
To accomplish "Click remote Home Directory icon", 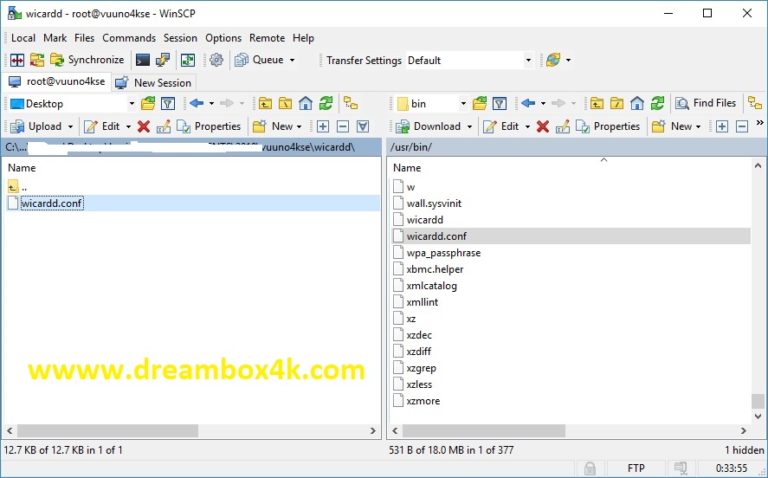I will click(637, 103).
